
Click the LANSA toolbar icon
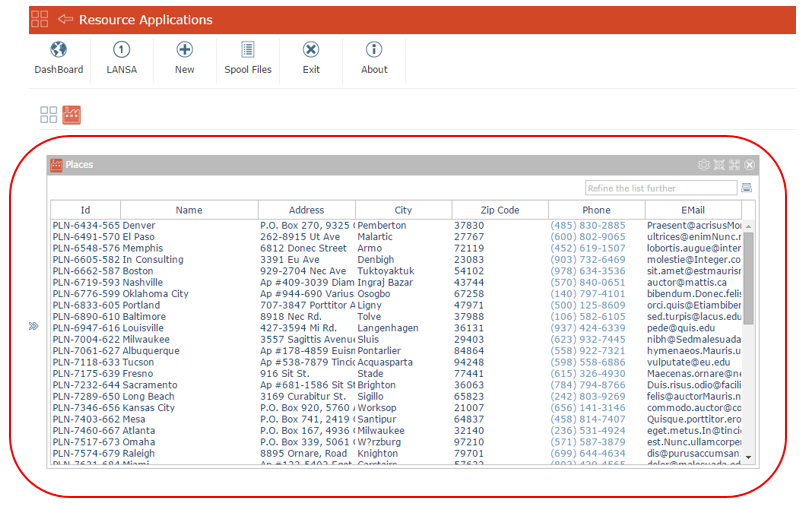pos(122,58)
